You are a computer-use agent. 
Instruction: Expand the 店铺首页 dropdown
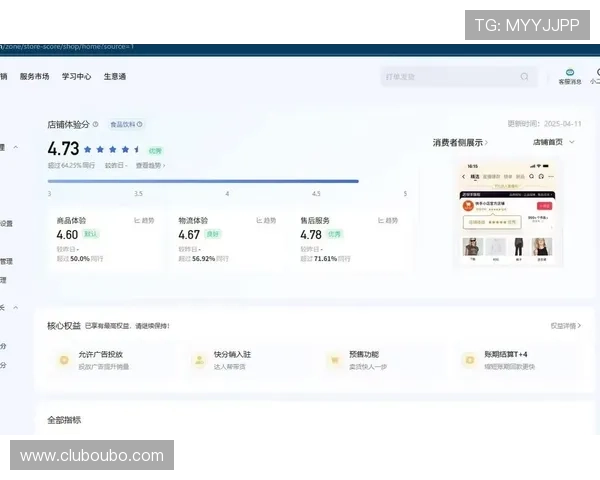coord(553,142)
